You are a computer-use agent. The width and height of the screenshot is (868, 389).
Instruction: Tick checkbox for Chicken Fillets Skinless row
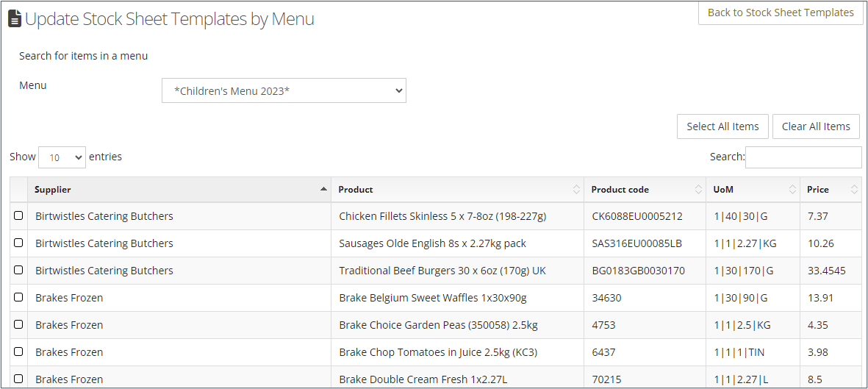pyautogui.click(x=18, y=215)
